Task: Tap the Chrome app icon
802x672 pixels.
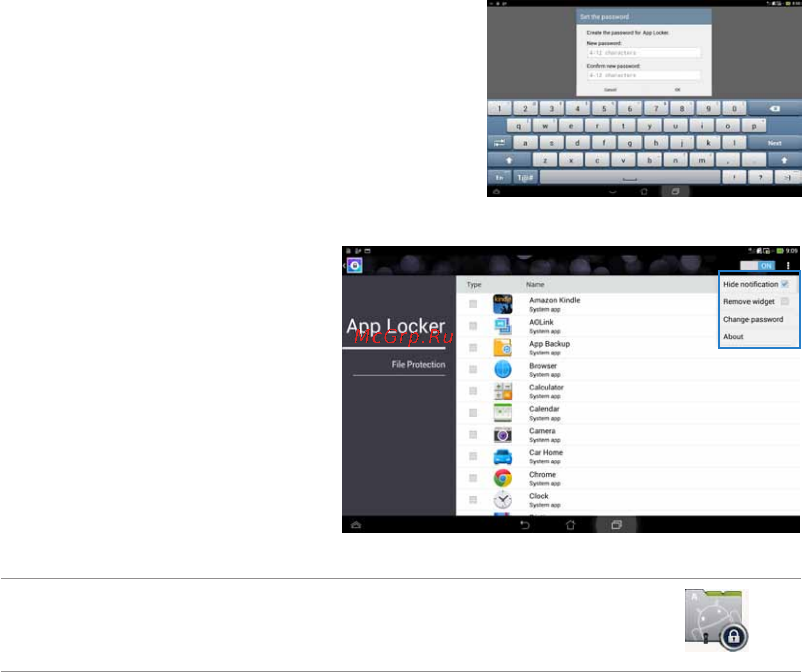Action: [x=503, y=478]
